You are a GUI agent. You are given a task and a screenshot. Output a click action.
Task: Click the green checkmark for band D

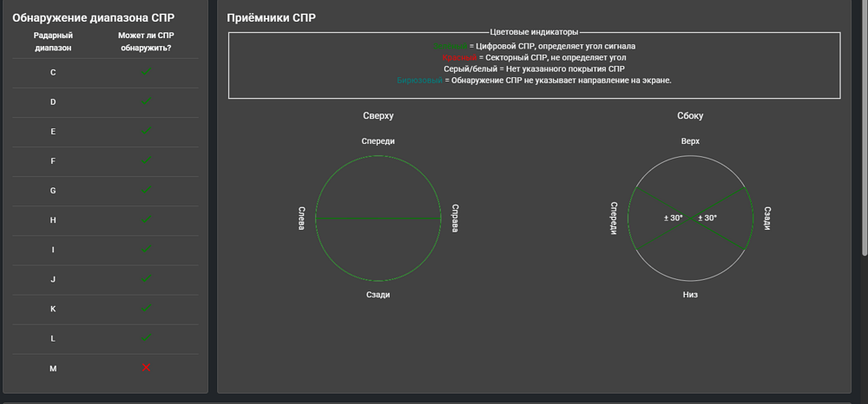(x=146, y=101)
